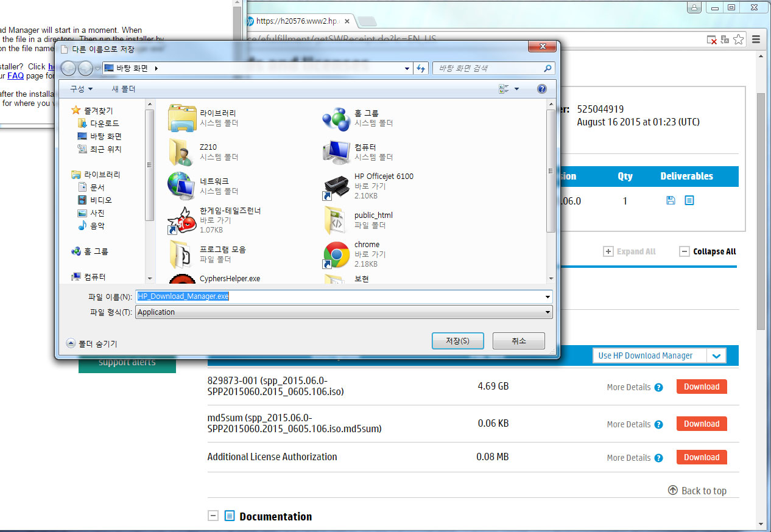
Task: Click the 저장(S) save button
Action: tap(457, 341)
